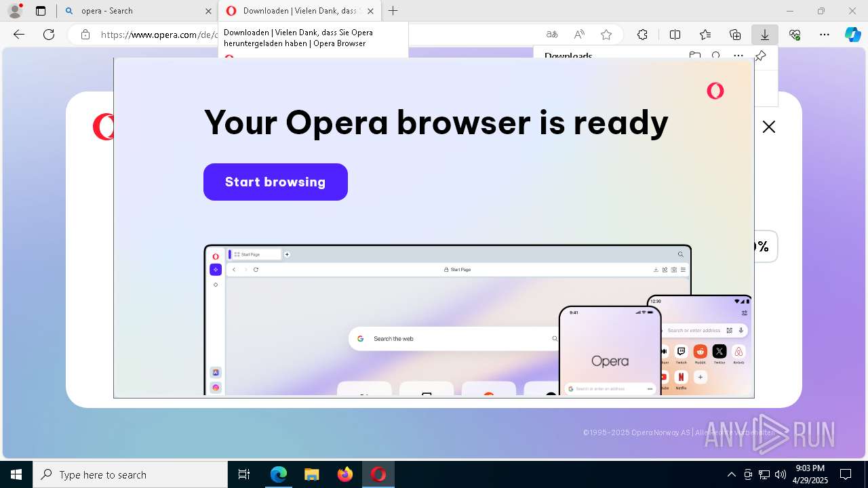Open Microsoft Edge from the taskbar
868x488 pixels.
pyautogui.click(x=279, y=474)
